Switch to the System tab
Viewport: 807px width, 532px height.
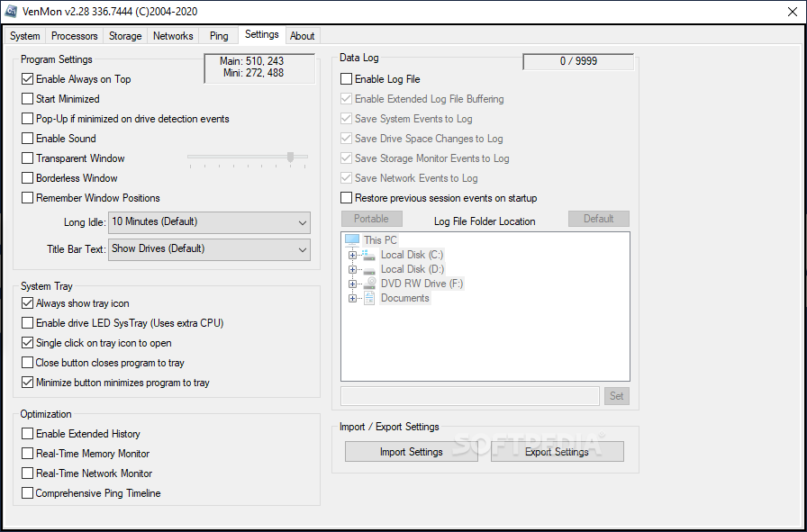point(24,36)
